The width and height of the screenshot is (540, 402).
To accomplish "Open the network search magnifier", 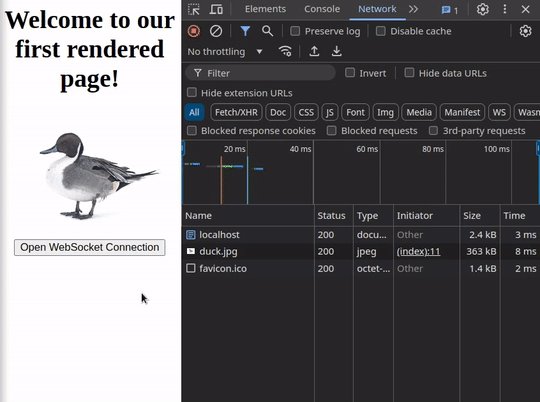I will point(267,31).
